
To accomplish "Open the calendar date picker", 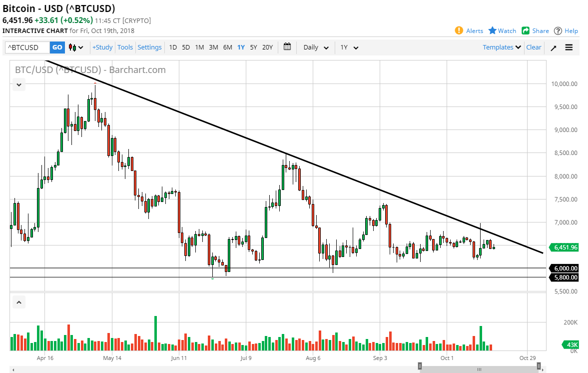I will (x=287, y=47).
